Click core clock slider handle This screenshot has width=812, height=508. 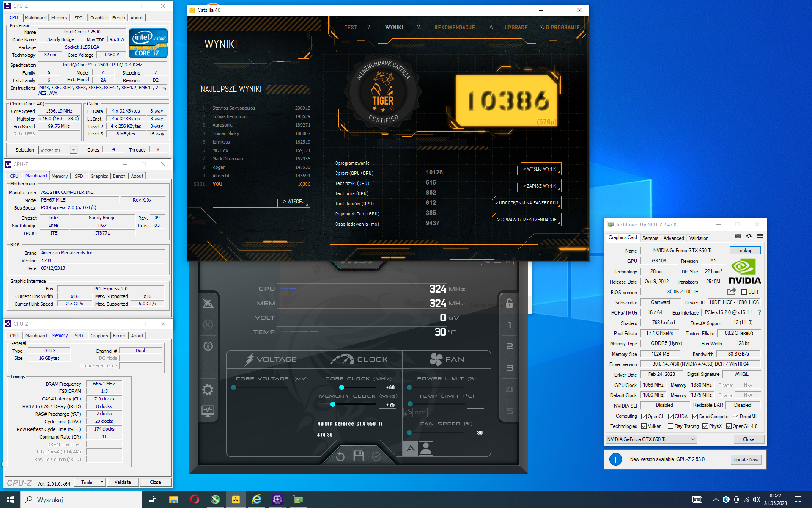(x=342, y=387)
